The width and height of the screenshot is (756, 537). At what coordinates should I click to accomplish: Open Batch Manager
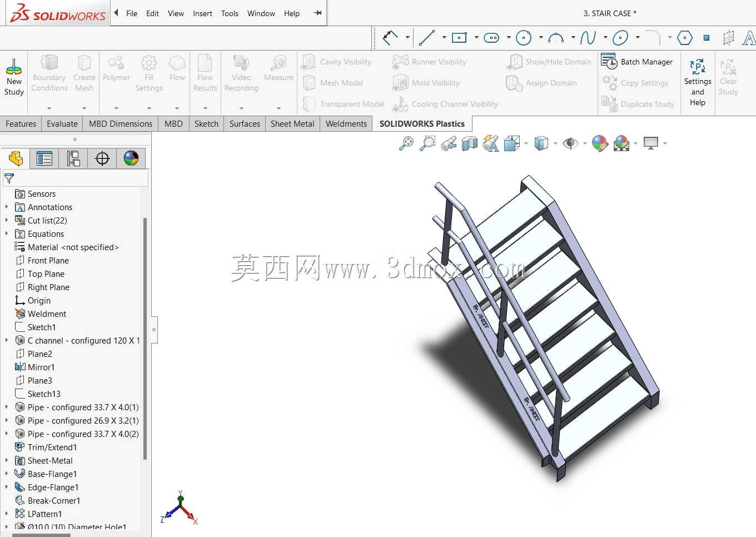pyautogui.click(x=637, y=62)
